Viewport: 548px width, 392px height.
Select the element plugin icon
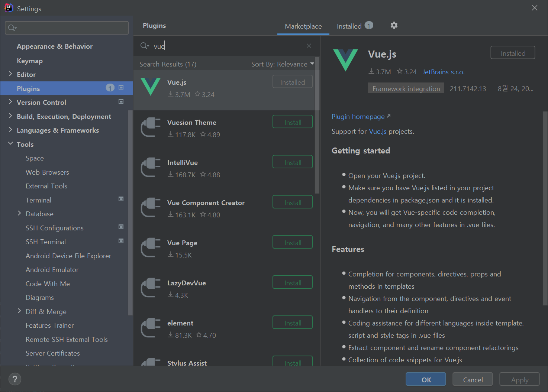151,328
